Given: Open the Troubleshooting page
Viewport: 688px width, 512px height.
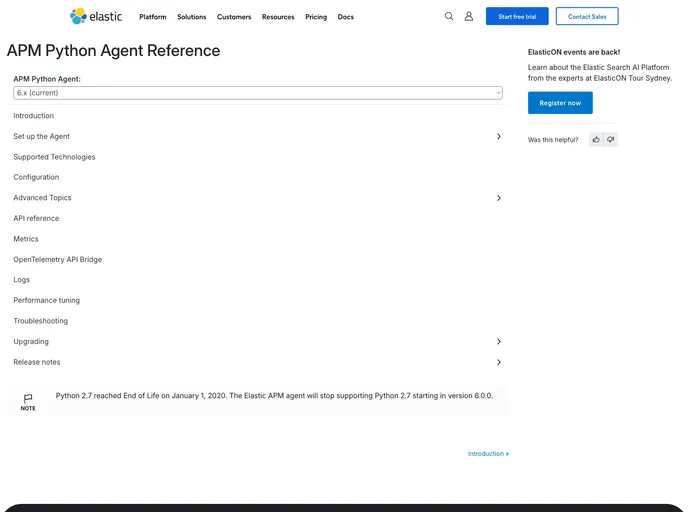Looking at the screenshot, I should pos(40,321).
